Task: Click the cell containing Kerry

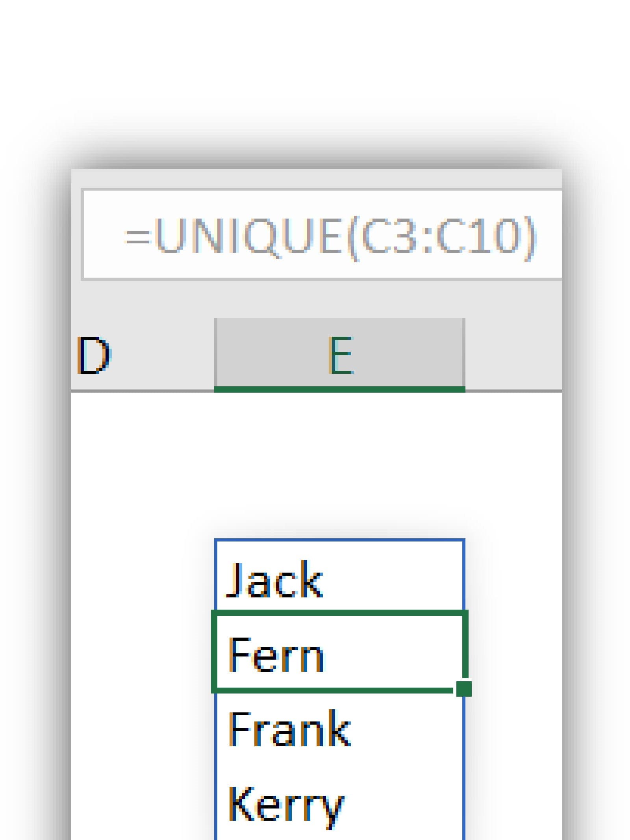Action: click(x=339, y=803)
